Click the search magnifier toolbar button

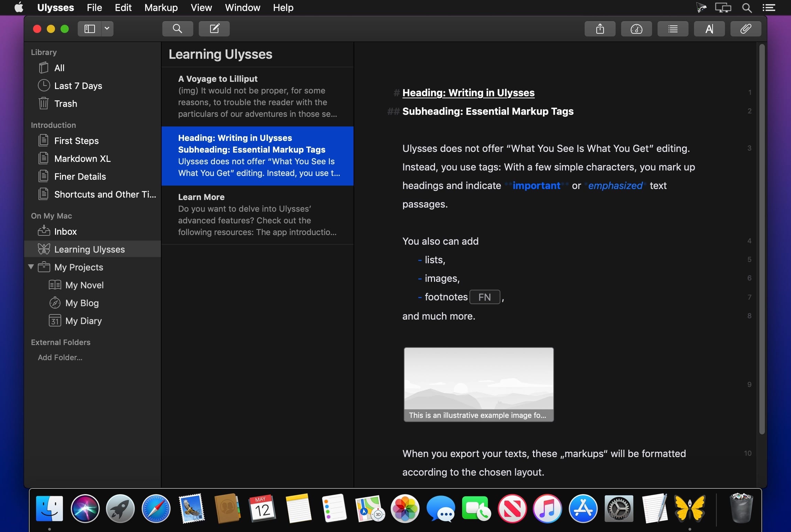coord(177,29)
